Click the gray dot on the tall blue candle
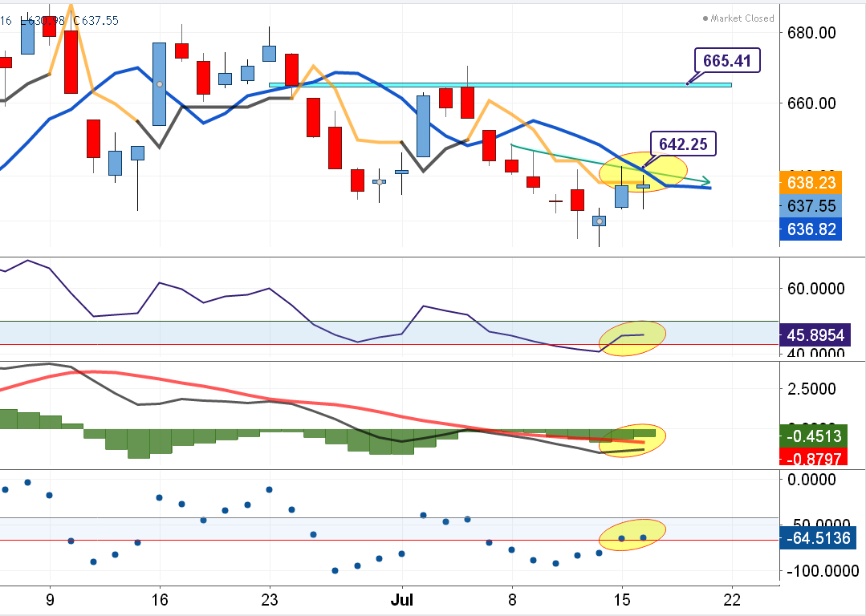This screenshot has height=616, width=866. click(x=160, y=84)
